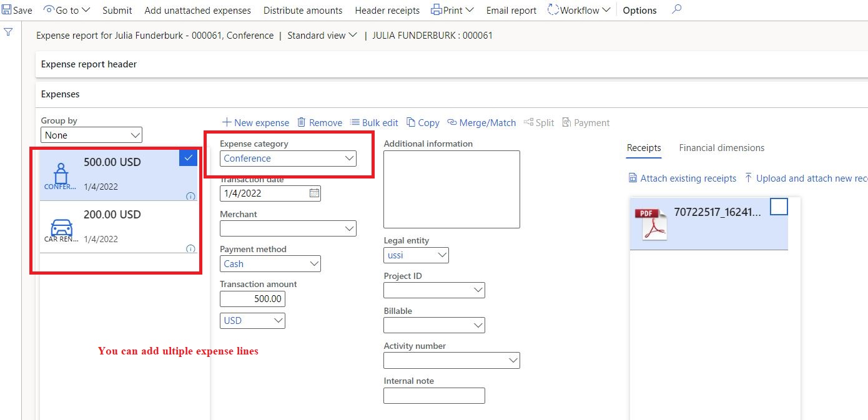
Task: Select the Receipts tab
Action: point(644,148)
